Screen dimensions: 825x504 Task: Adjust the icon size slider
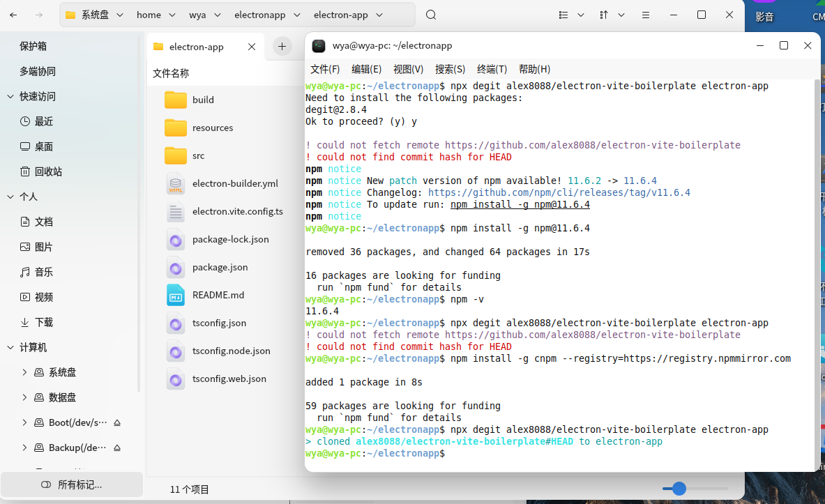tap(679, 489)
